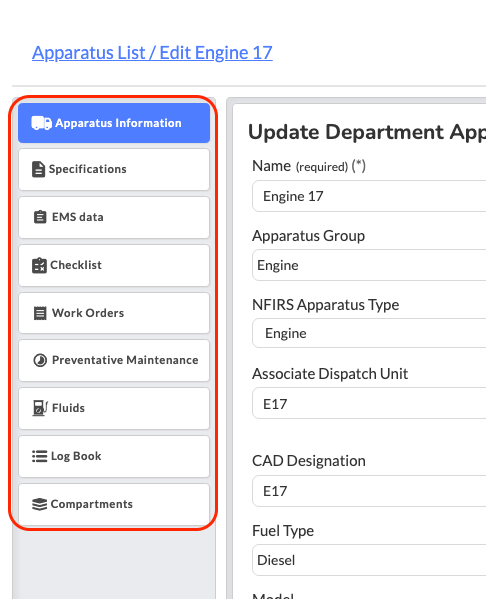Go to the Work Orders tab

click(x=114, y=313)
